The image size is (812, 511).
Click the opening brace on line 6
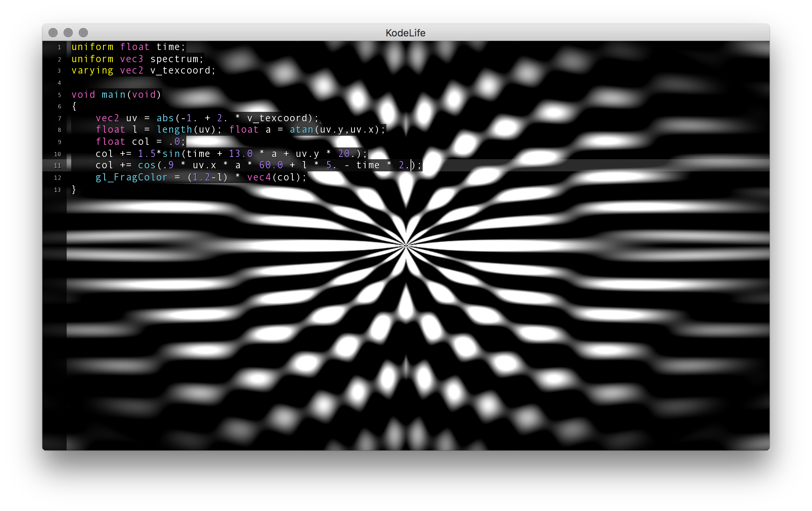coord(74,107)
